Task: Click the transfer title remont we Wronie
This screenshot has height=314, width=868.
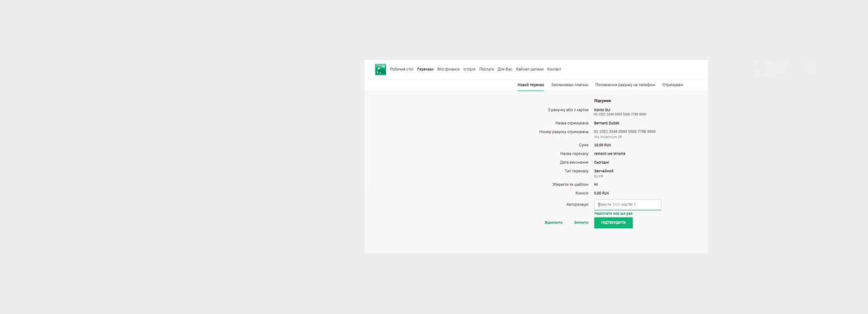Action: pos(609,154)
